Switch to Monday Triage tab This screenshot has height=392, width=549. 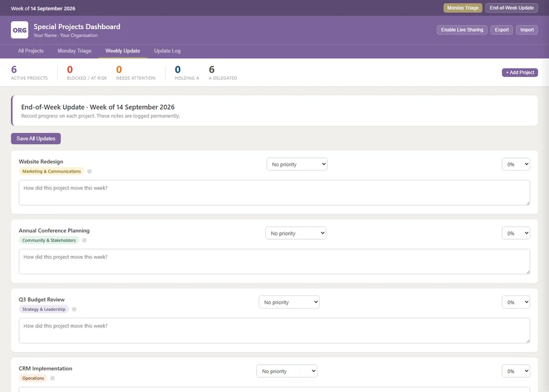click(x=74, y=51)
